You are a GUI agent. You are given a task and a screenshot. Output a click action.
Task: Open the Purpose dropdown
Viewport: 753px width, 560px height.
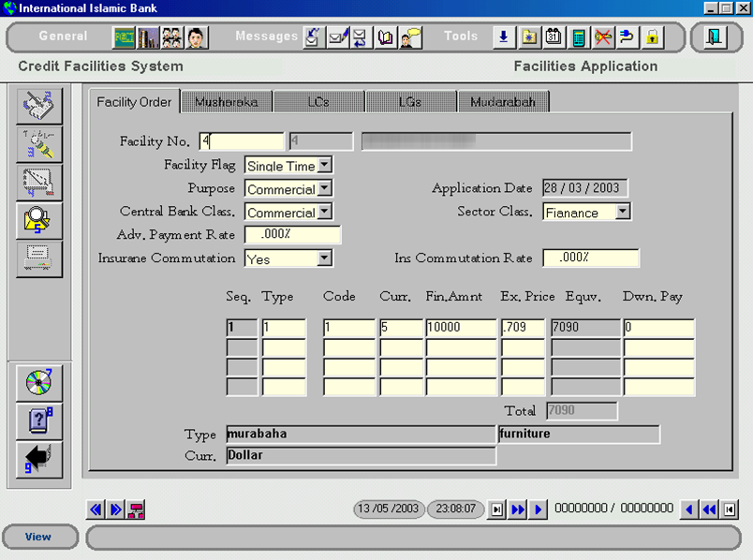(x=324, y=189)
